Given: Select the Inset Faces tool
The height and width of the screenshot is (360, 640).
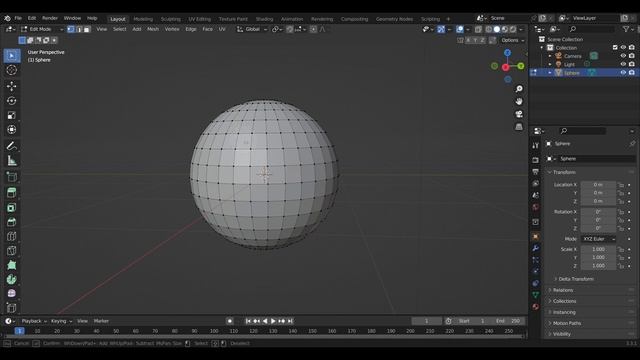Looking at the screenshot, I should 12,208.
